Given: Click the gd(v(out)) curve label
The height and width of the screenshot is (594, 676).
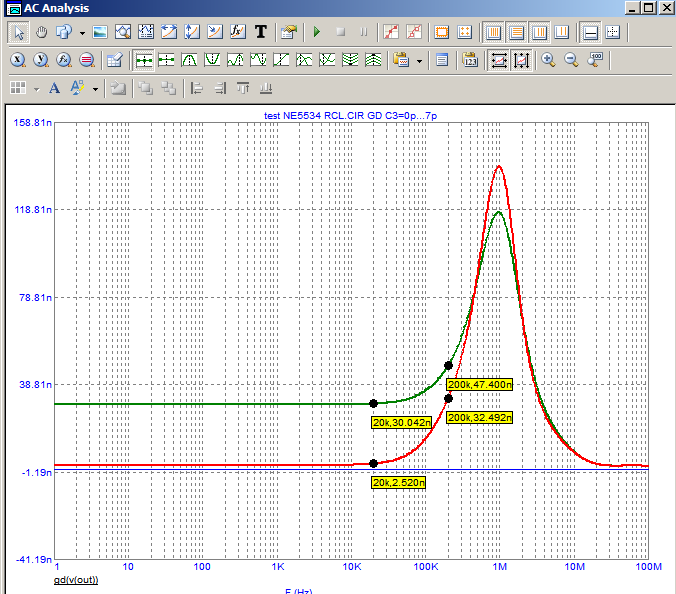Looking at the screenshot, I should click(x=76, y=580).
